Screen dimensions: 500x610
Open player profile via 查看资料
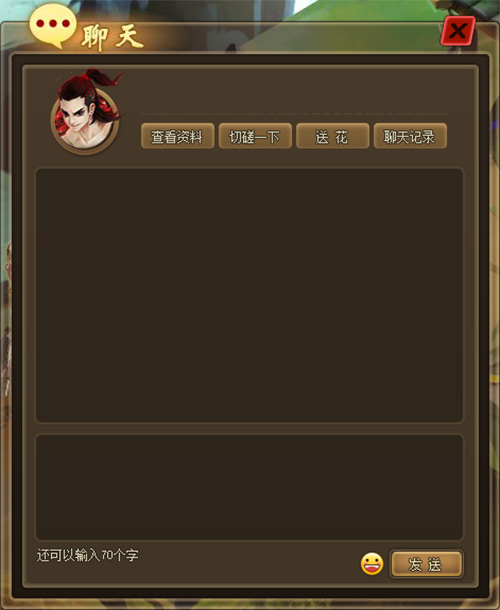(177, 136)
